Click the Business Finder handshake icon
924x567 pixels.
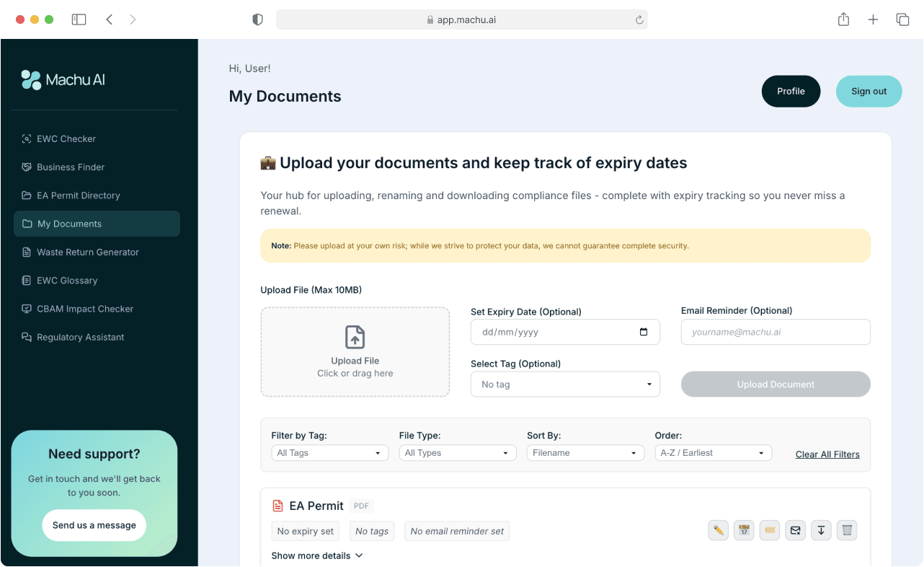[27, 167]
